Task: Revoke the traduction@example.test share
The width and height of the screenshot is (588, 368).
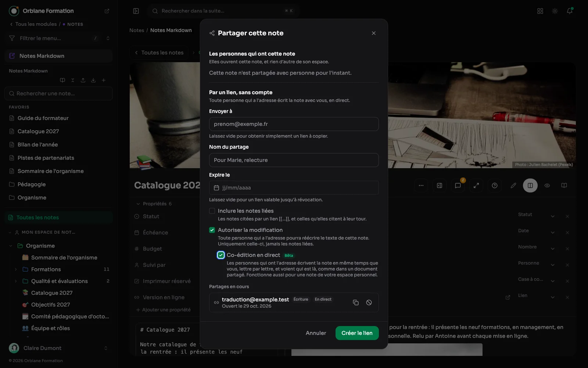Action: [x=369, y=302]
